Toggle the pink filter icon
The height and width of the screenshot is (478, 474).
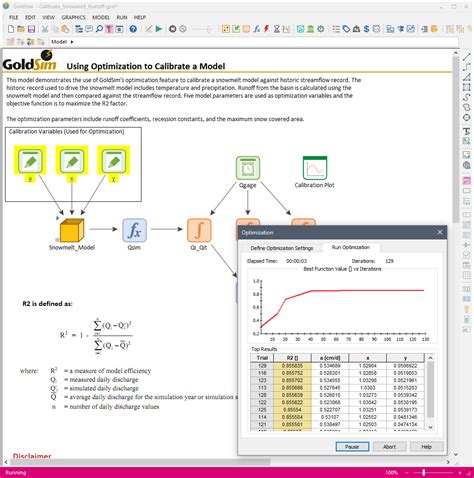click(109, 29)
